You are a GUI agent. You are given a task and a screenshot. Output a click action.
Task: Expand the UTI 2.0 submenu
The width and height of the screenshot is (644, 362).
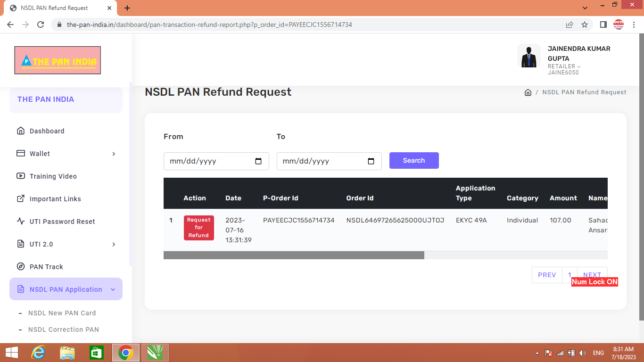(66, 244)
